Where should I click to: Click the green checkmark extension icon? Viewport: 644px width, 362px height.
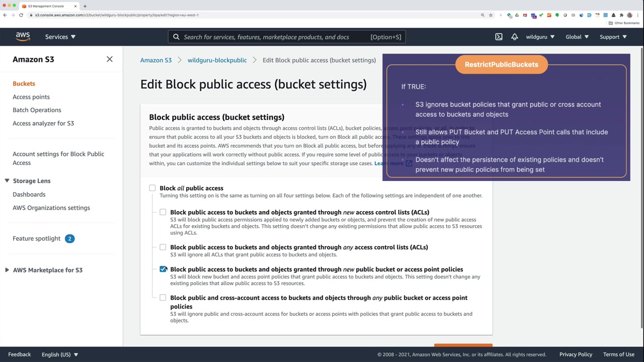pyautogui.click(x=541, y=15)
